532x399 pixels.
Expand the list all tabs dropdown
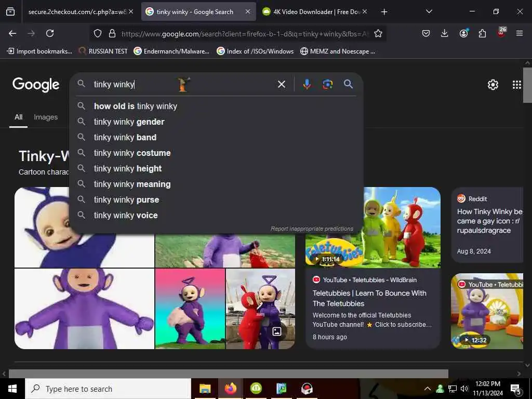429,11
